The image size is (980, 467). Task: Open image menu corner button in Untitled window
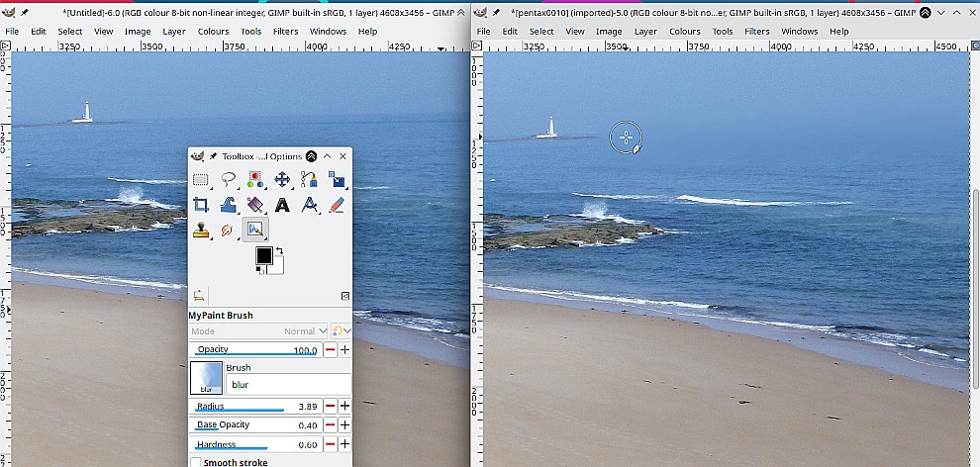(5, 45)
